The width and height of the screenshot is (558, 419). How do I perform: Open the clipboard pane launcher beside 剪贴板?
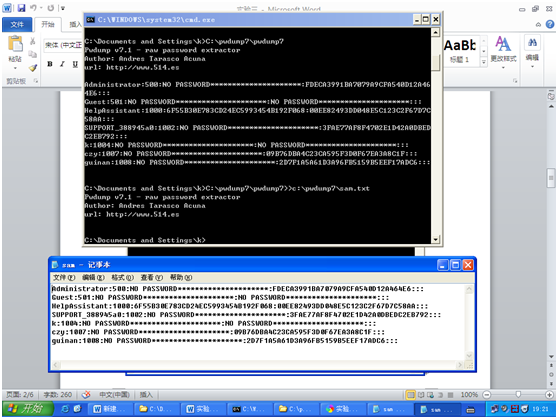36,81
